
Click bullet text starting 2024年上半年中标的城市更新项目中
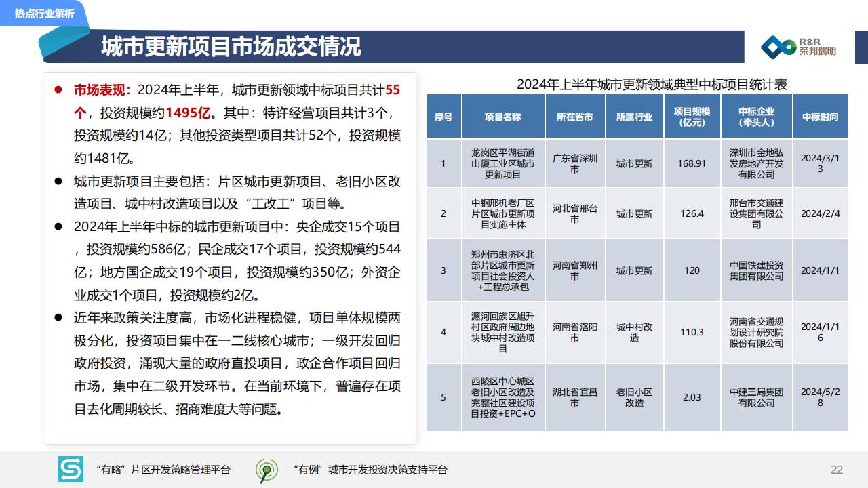click(x=237, y=261)
